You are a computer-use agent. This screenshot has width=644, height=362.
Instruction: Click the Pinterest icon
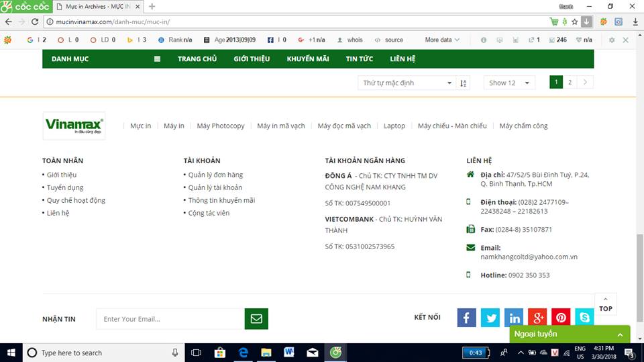coord(561,318)
